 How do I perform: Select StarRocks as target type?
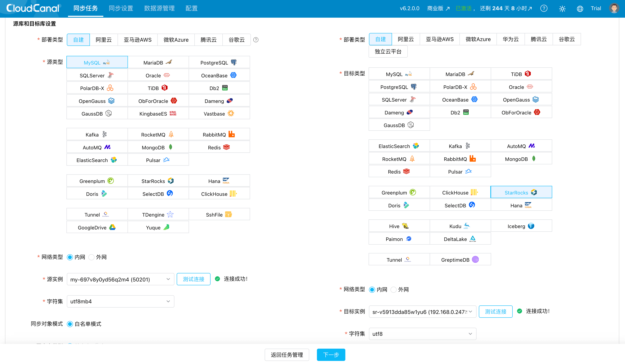tap(521, 192)
